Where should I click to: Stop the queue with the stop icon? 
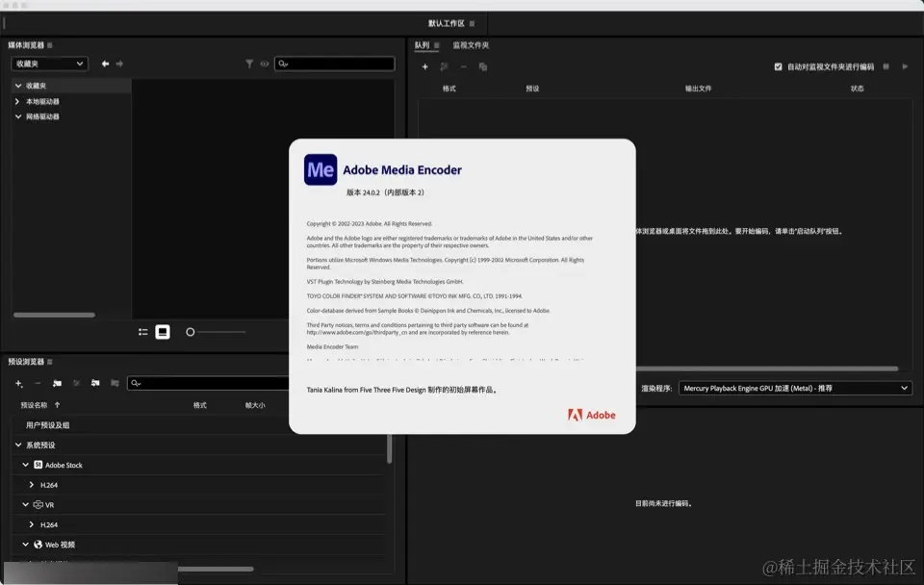click(886, 67)
